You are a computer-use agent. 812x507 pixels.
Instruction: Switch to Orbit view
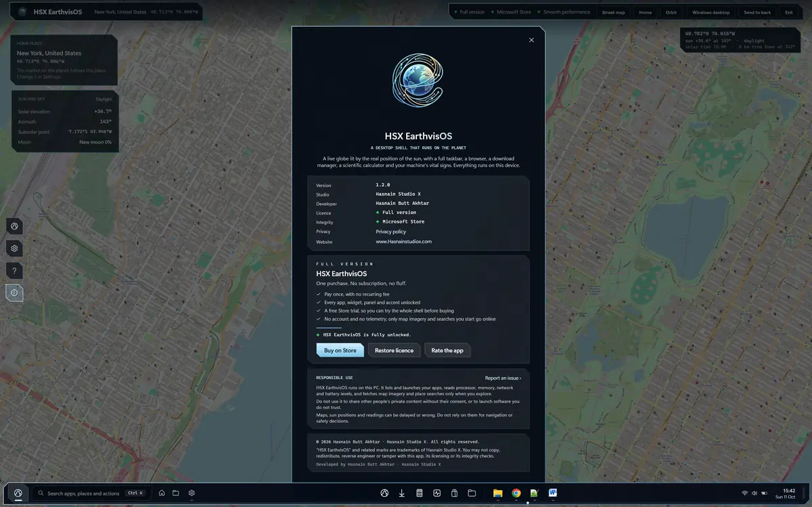pos(671,12)
